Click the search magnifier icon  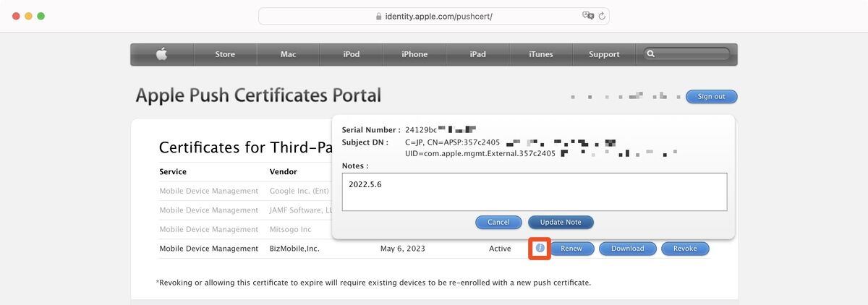click(651, 54)
